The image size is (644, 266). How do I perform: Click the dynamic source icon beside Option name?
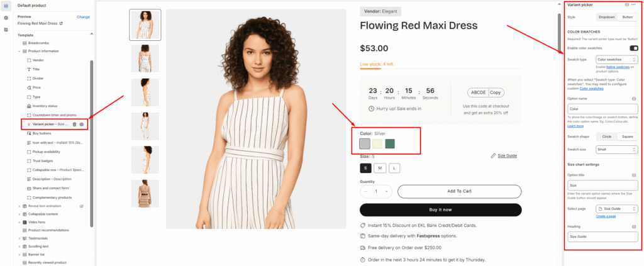pos(634,99)
